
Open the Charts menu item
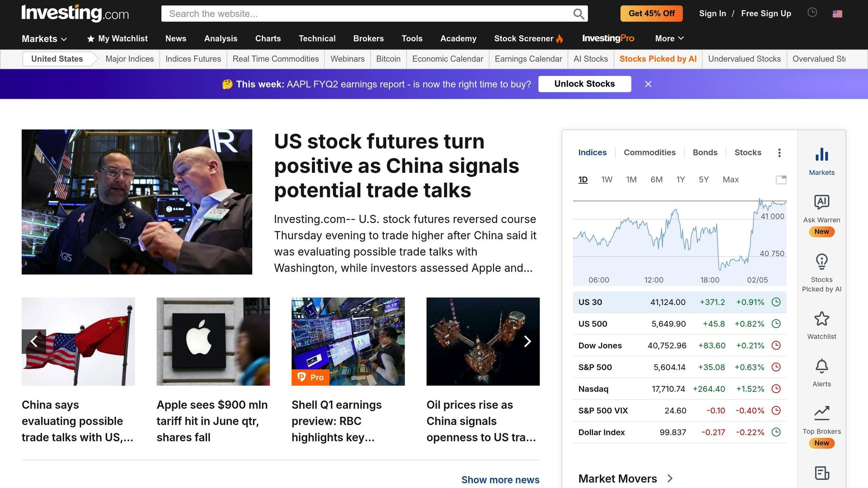(268, 39)
